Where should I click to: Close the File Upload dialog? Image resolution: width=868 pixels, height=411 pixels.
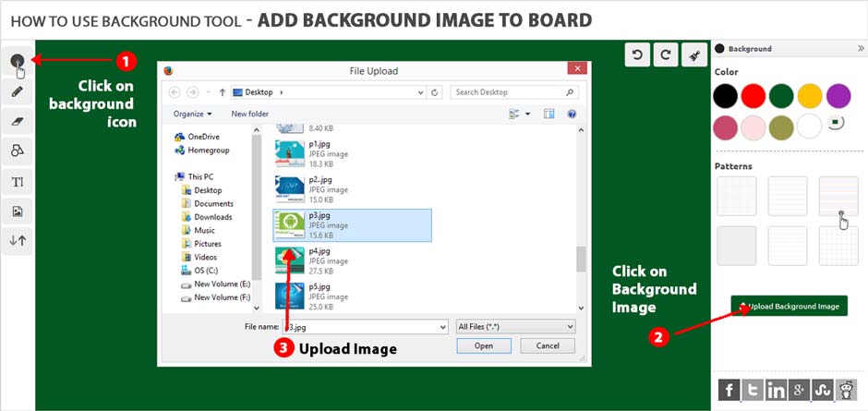(x=577, y=68)
